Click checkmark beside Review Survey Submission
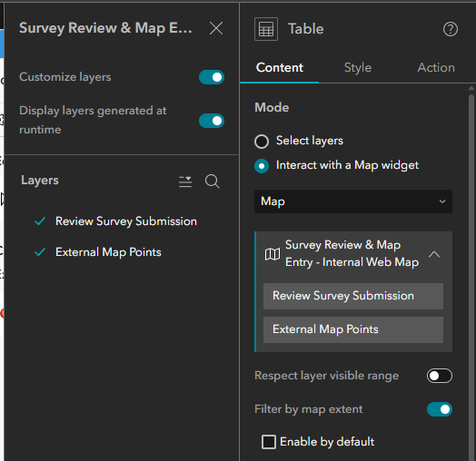 tap(40, 221)
